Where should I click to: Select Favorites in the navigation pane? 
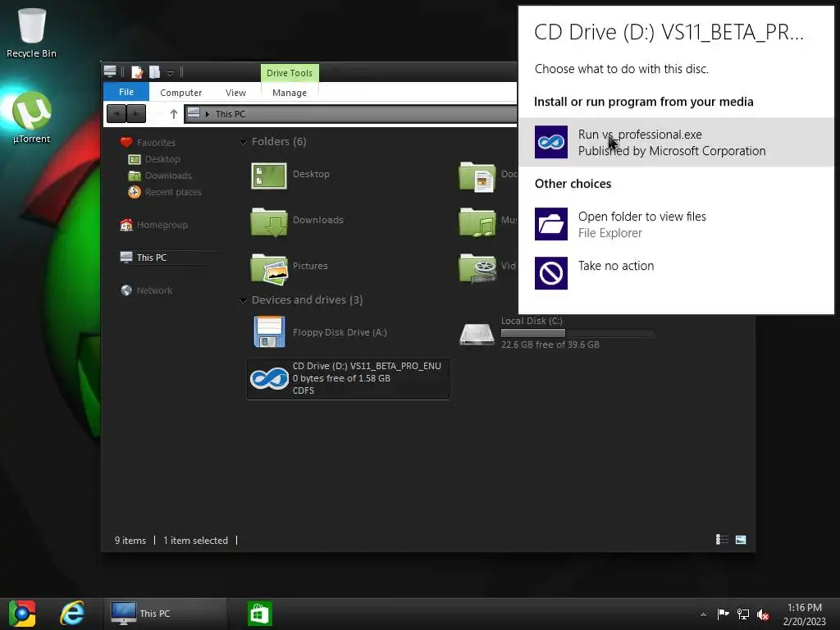(155, 143)
